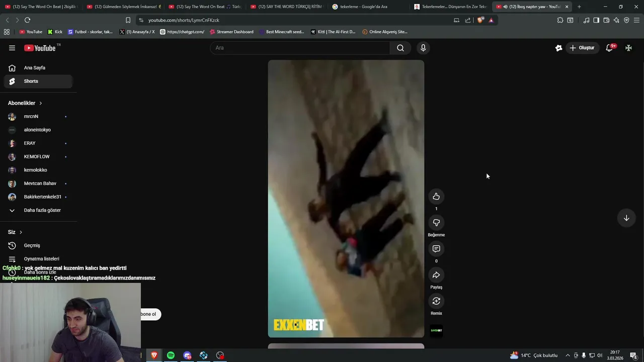Start voice search with the microphone
The width and height of the screenshot is (644, 362).
423,48
